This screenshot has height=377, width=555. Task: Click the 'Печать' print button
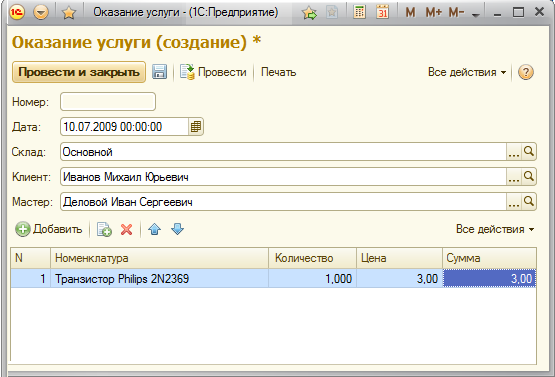click(x=278, y=72)
